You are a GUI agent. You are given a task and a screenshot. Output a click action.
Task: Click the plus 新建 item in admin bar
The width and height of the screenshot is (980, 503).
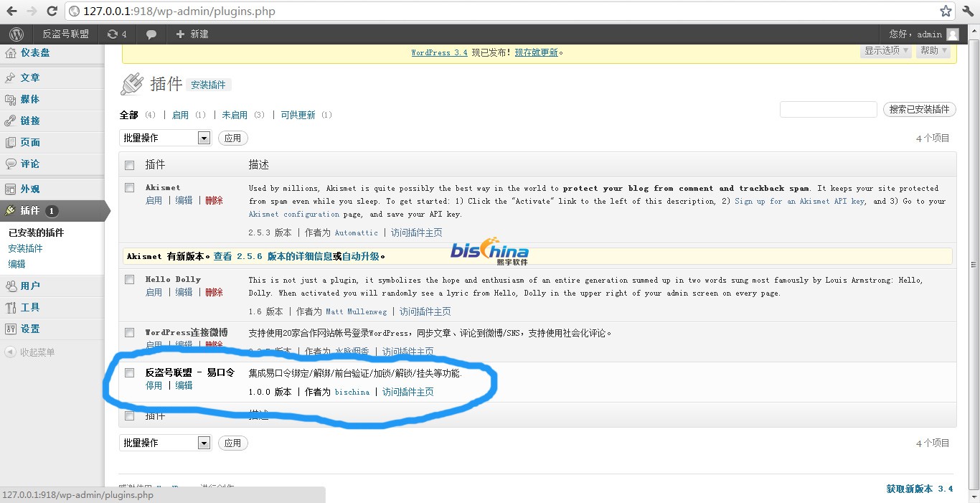click(192, 34)
